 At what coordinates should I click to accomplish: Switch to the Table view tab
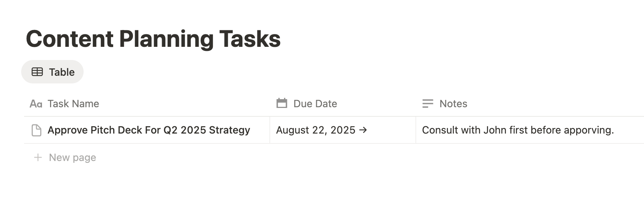[62, 72]
